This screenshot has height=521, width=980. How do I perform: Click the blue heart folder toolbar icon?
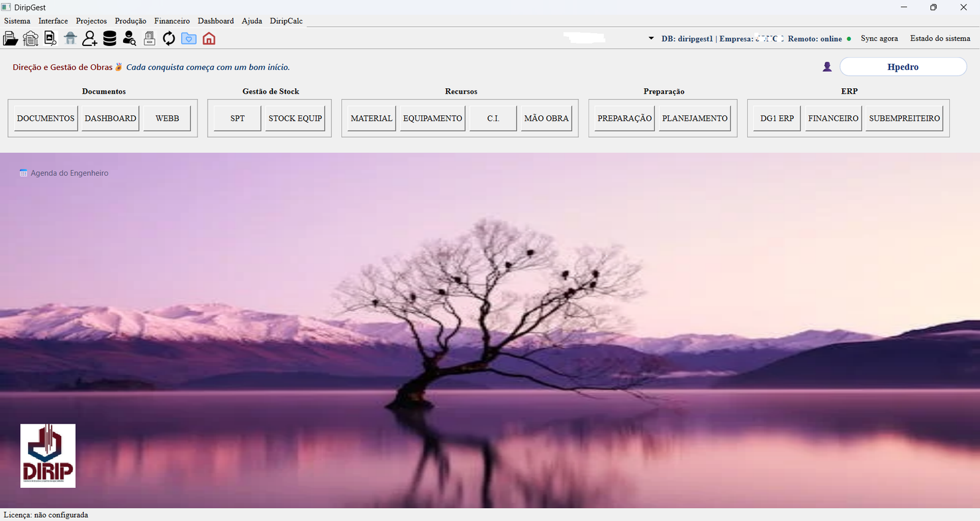coord(189,39)
